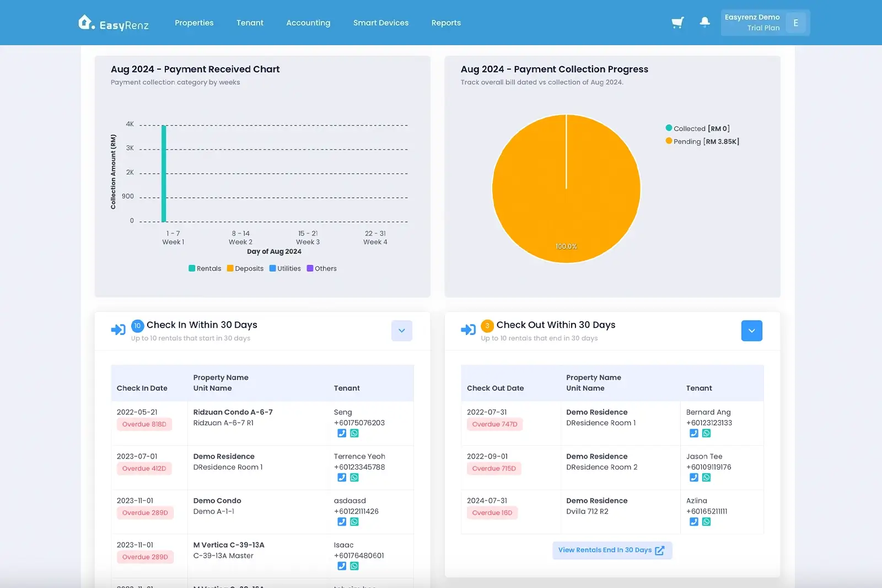Click WhatsApp icon for Azlina
The width and height of the screenshot is (882, 588).
707,522
